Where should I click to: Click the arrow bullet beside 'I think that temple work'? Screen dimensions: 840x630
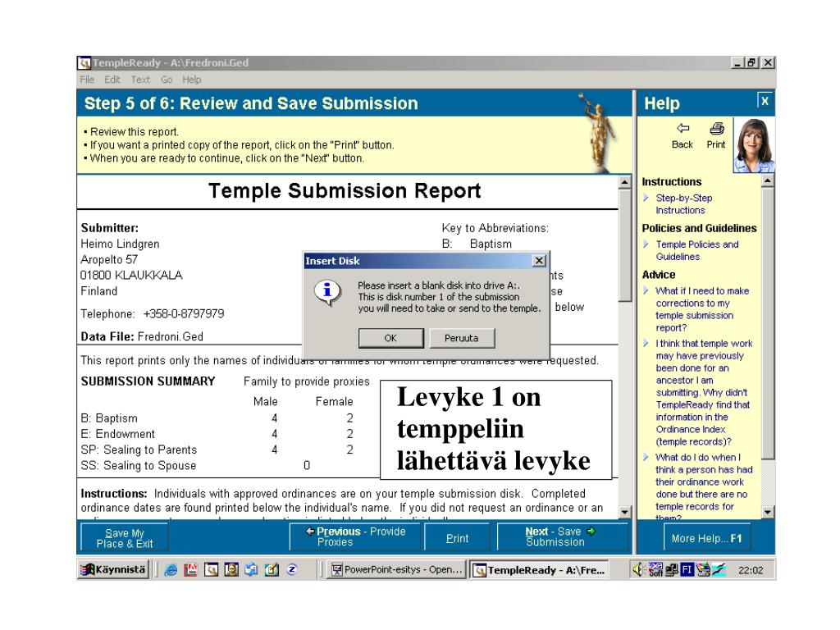tap(646, 343)
